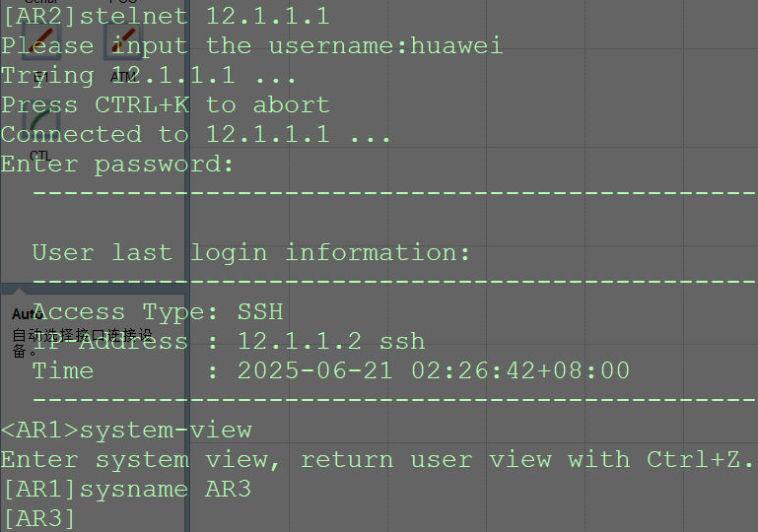This screenshot has height=532, width=758.
Task: Click the stelnet 12.1.1.1 command line
Action: [166, 16]
